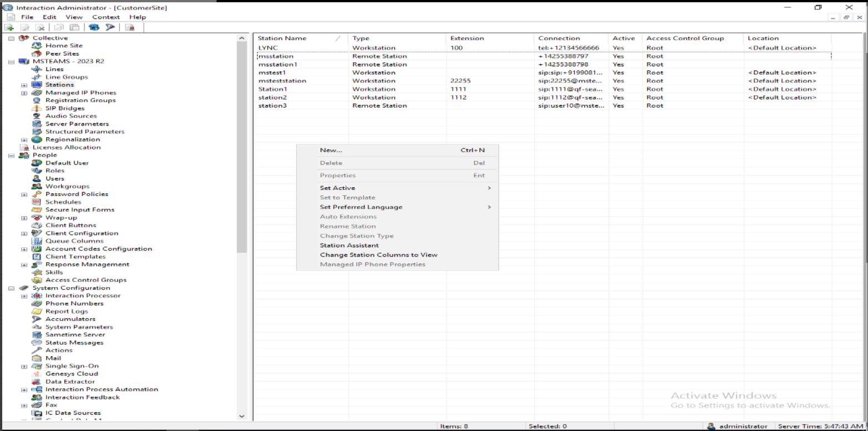Click the New item toolbar icon with green plus
The height and width of the screenshot is (431, 868).
[9, 27]
